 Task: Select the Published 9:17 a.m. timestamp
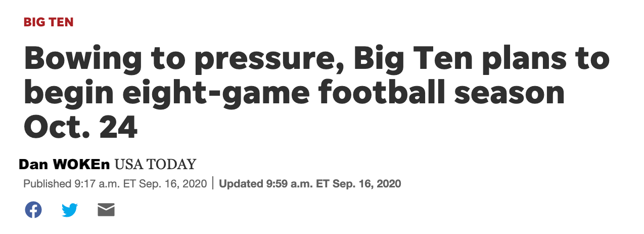[x=115, y=183]
